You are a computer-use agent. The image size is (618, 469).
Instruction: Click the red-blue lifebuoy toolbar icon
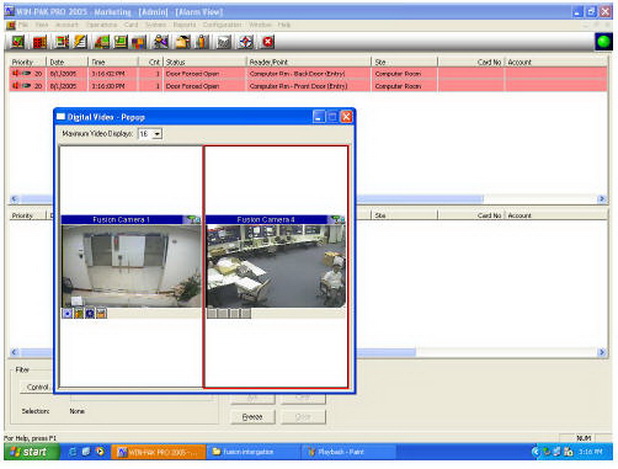click(246, 42)
